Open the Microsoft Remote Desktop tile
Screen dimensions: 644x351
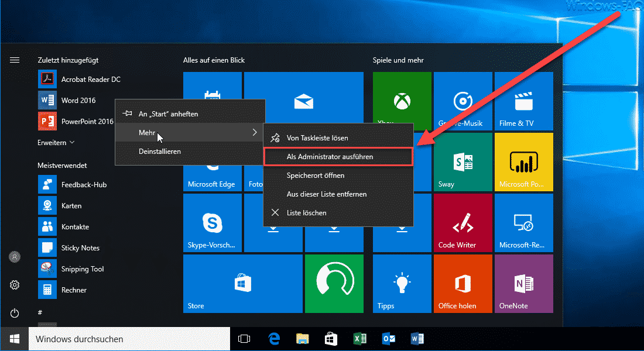pos(523,222)
